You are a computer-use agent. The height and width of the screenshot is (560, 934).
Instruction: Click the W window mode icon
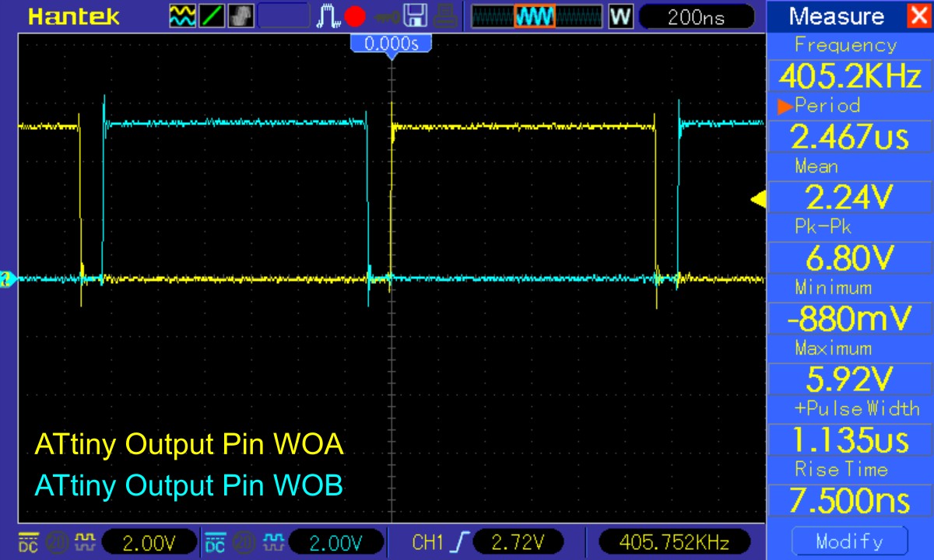620,16
